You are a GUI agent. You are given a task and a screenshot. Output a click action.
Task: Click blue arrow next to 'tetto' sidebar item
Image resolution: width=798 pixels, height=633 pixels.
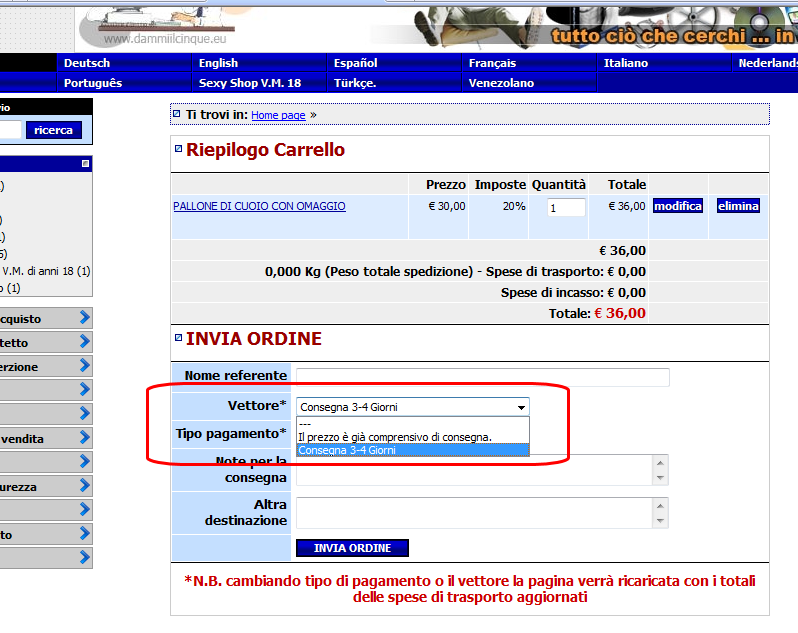pos(84,341)
